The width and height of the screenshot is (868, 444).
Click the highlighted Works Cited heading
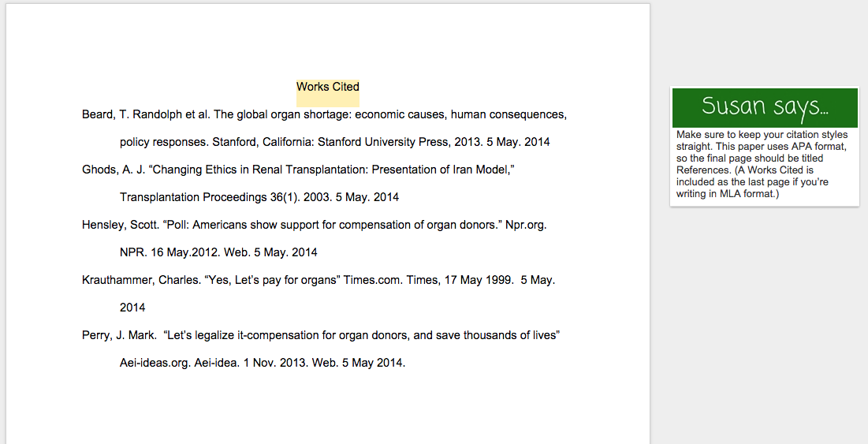(327, 87)
